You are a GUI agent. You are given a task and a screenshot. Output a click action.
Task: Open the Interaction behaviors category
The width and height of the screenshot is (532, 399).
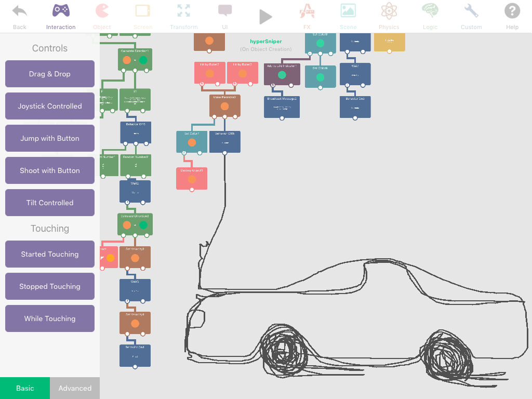[61, 16]
